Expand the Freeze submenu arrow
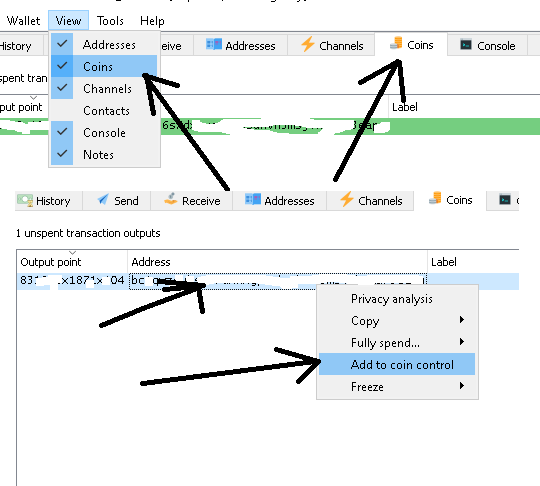 [462, 386]
